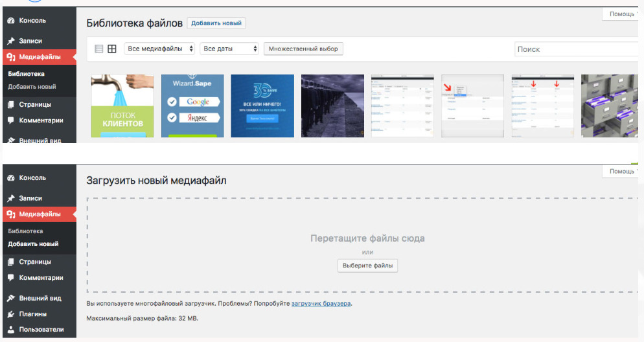Viewport: 644px width, 342px height.
Task: Open Библиотека submenu item in the bottom sidebar
Action: tap(25, 231)
